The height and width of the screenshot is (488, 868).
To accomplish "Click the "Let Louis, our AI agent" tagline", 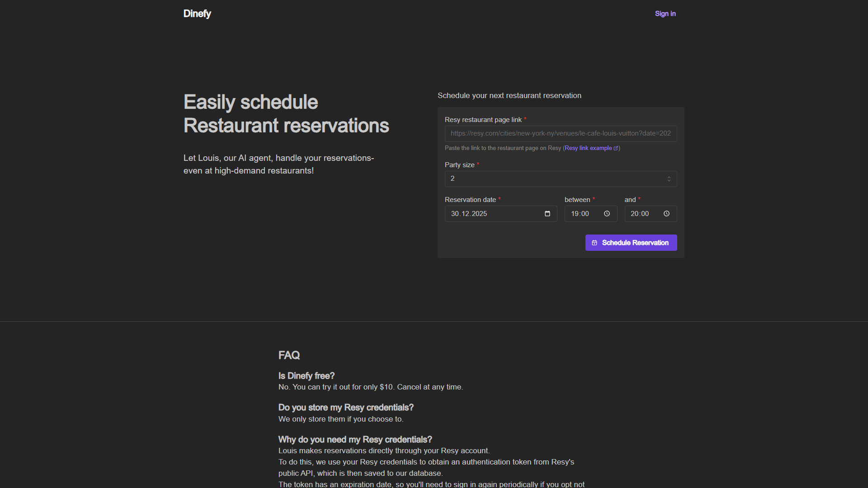I will pos(279,164).
